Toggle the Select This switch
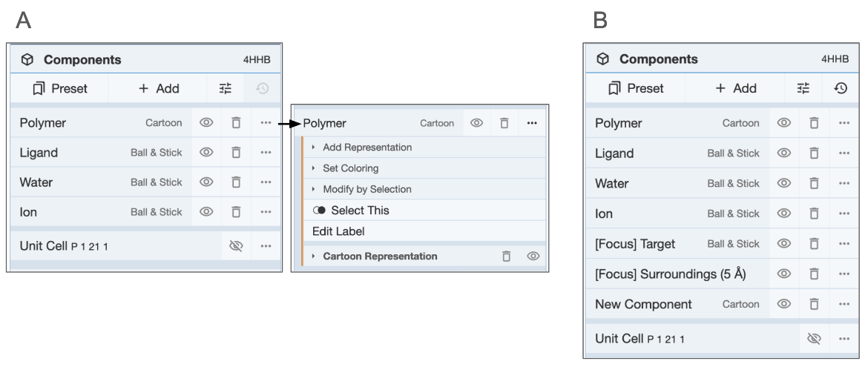The height and width of the screenshot is (367, 868). click(320, 211)
